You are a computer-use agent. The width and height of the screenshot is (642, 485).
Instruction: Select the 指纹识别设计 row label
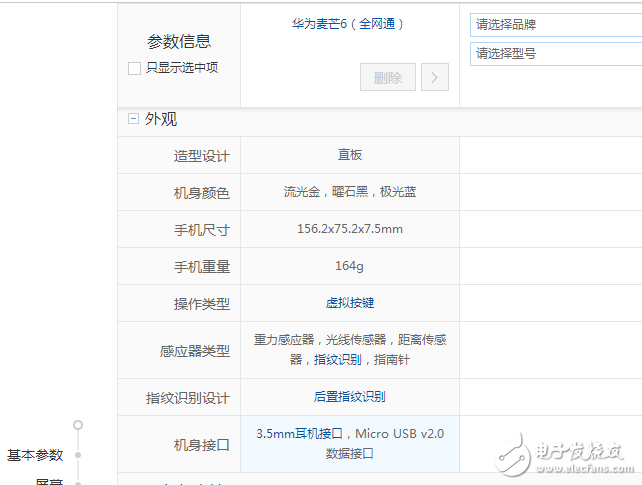pos(188,398)
